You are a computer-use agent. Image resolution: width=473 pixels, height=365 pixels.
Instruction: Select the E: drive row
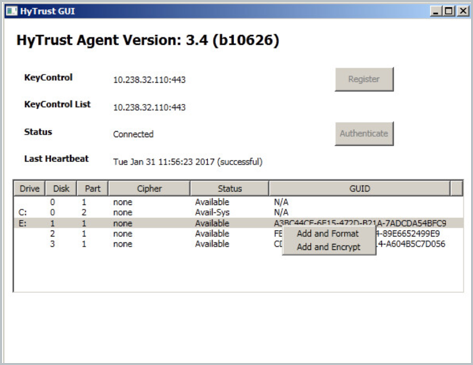point(238,223)
